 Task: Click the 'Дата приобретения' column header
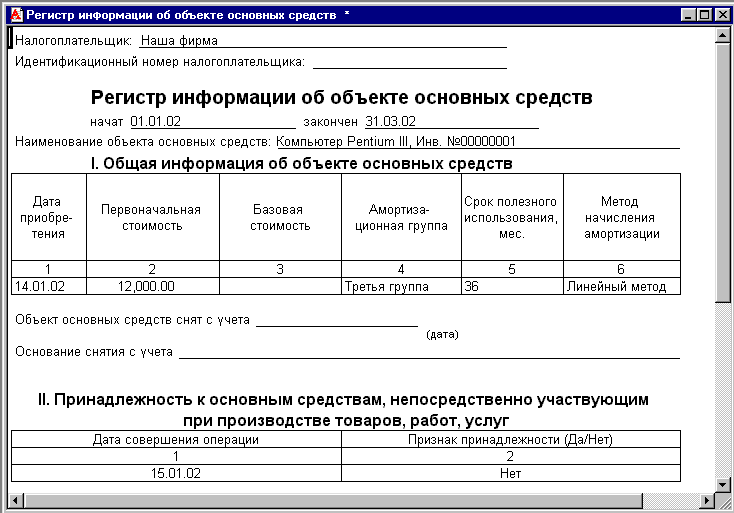click(49, 217)
